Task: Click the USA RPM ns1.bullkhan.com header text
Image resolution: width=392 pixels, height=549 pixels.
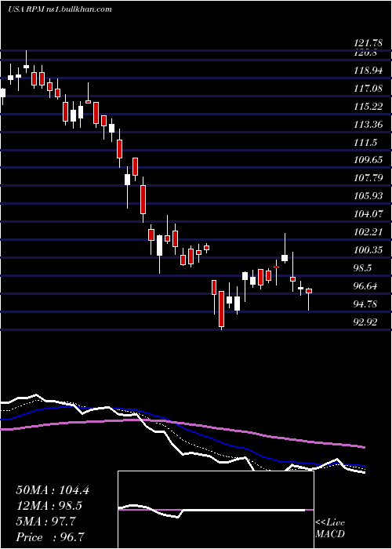Action: pos(60,9)
